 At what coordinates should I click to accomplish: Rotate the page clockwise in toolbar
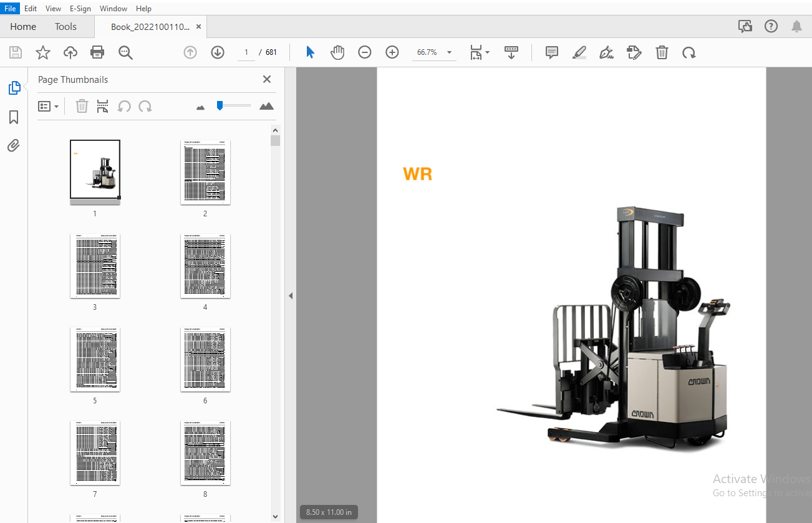[x=689, y=52]
